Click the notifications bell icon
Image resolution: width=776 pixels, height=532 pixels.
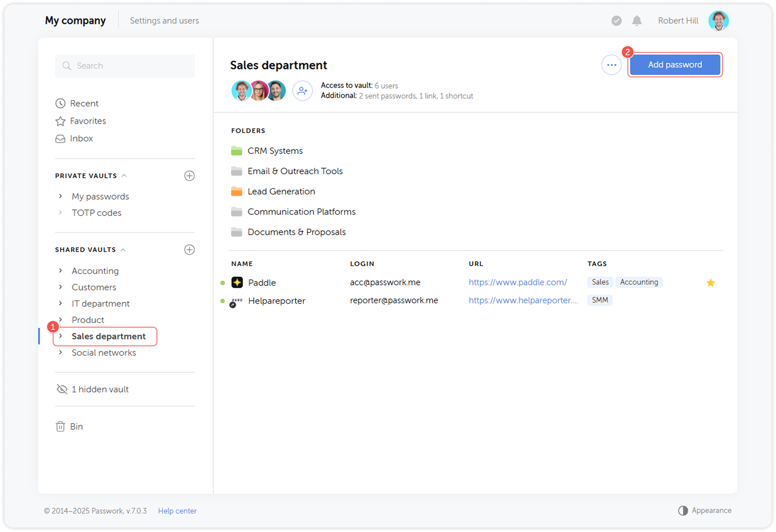tap(637, 21)
